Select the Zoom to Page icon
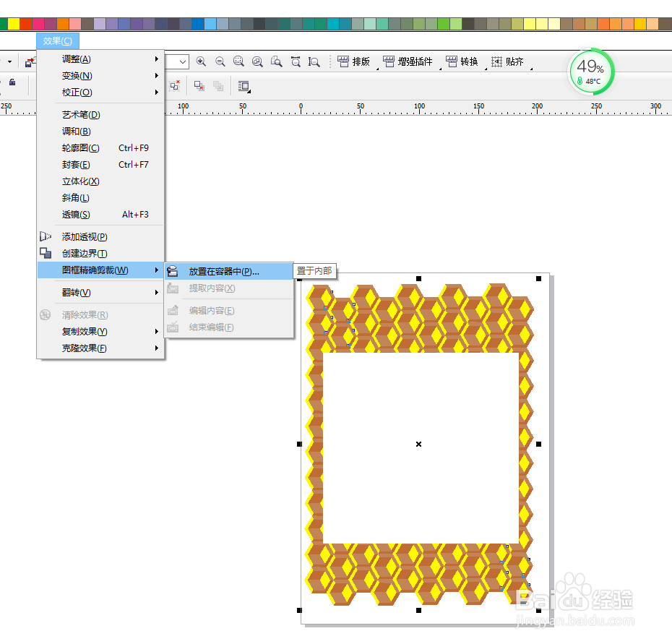This screenshot has width=672, height=644. click(x=277, y=61)
